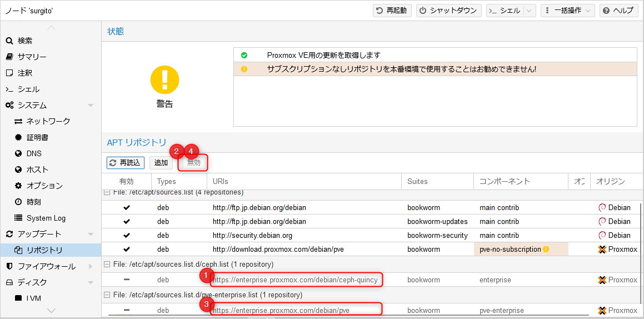Image resolution: width=644 pixels, height=319 pixels.
Task: Open the シェル dropdown arrow in header
Action: (530, 11)
